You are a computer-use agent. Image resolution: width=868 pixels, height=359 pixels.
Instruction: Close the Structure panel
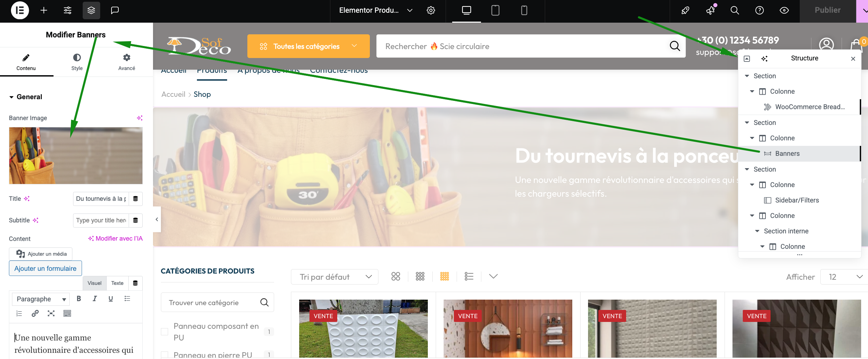point(853,59)
